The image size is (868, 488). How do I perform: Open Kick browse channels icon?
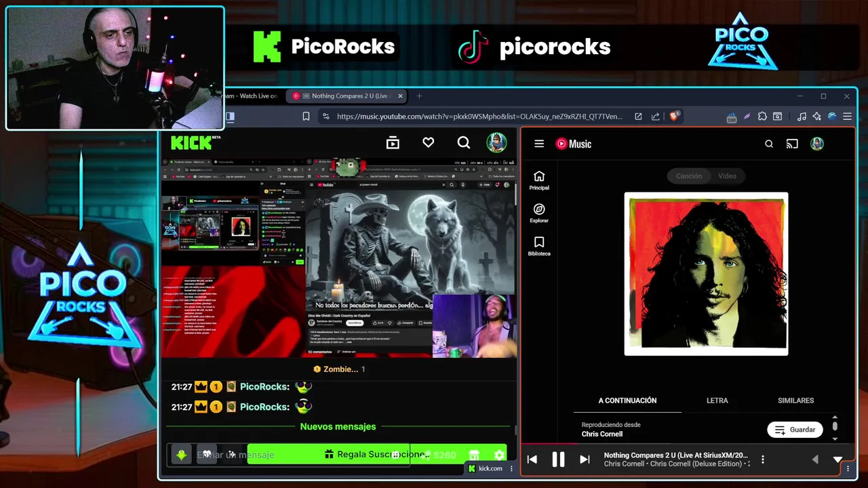[x=393, y=142]
